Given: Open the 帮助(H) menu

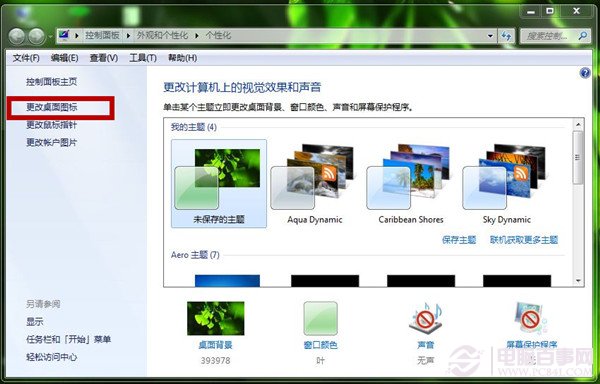Looking at the screenshot, I should point(183,58).
